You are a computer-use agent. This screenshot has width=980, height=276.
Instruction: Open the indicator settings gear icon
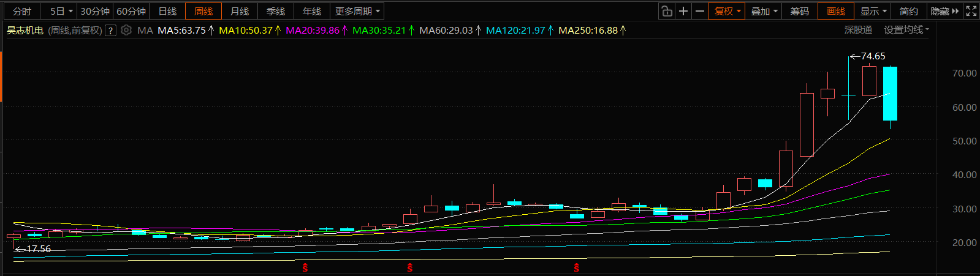[126, 30]
